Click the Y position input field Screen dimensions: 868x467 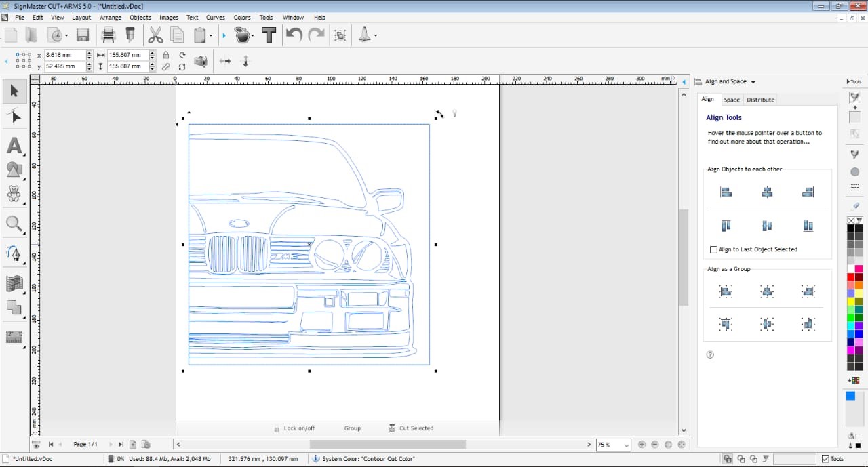pos(64,66)
